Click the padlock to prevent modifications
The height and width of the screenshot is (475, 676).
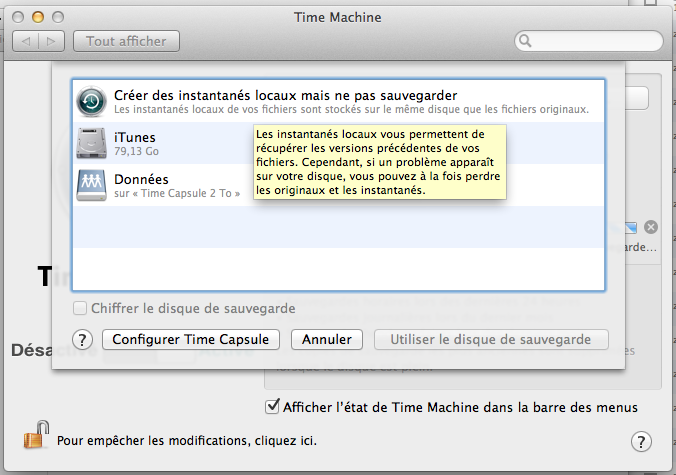click(36, 434)
